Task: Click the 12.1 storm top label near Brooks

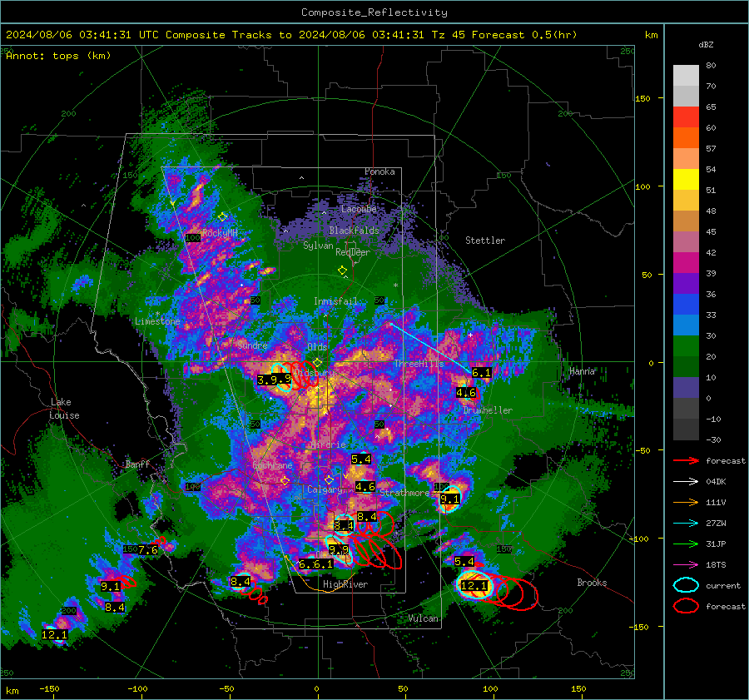Action: coord(474,585)
